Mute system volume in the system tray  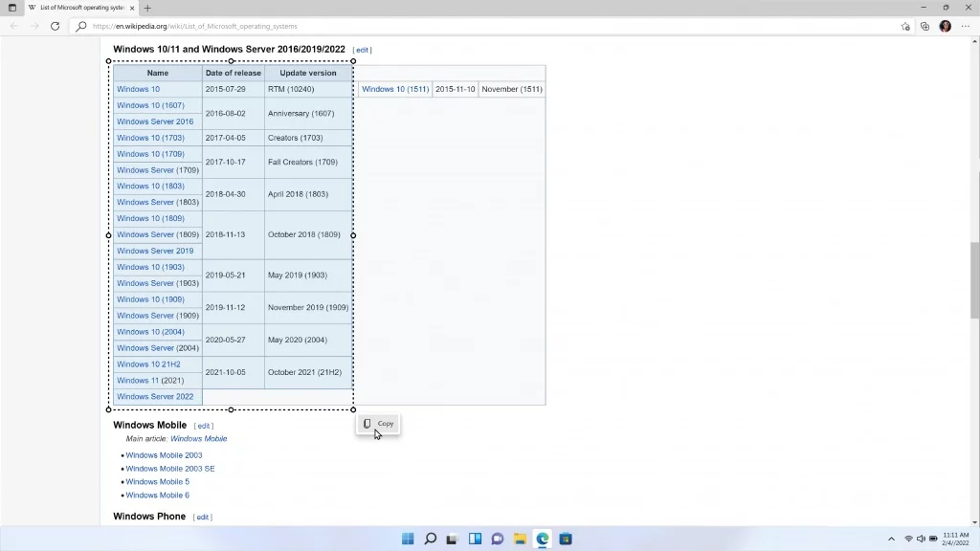tap(920, 539)
